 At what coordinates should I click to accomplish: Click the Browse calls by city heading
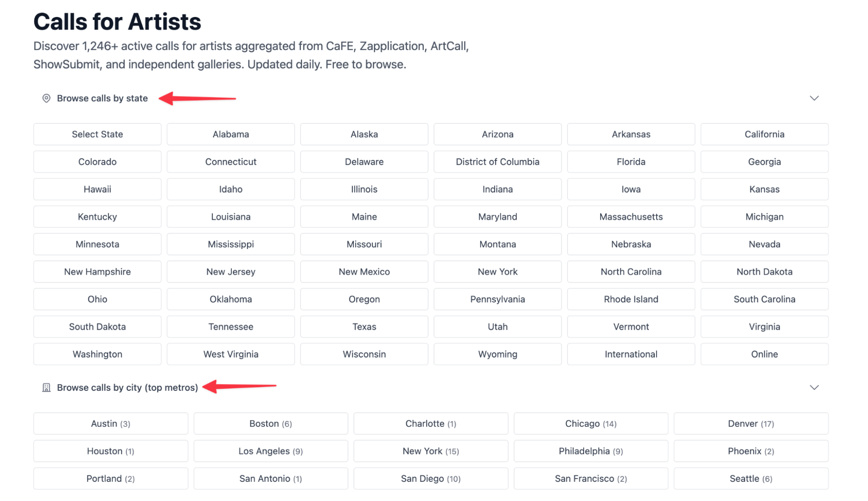[127, 388]
